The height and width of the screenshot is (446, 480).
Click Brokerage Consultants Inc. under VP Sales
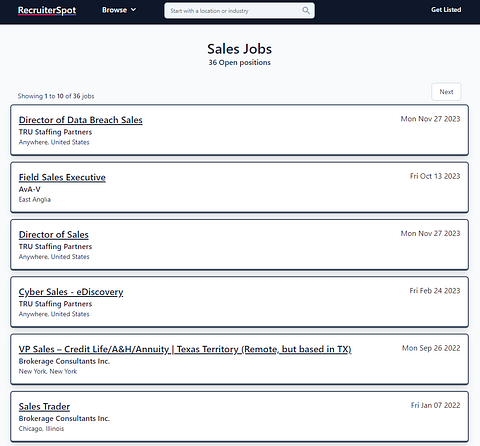click(x=64, y=361)
